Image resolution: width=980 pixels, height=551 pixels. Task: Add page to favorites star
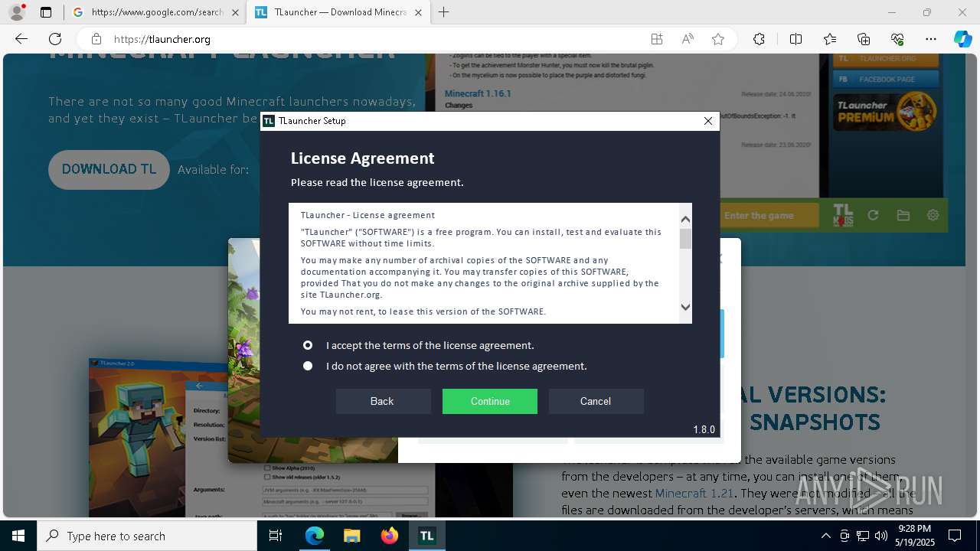(718, 39)
